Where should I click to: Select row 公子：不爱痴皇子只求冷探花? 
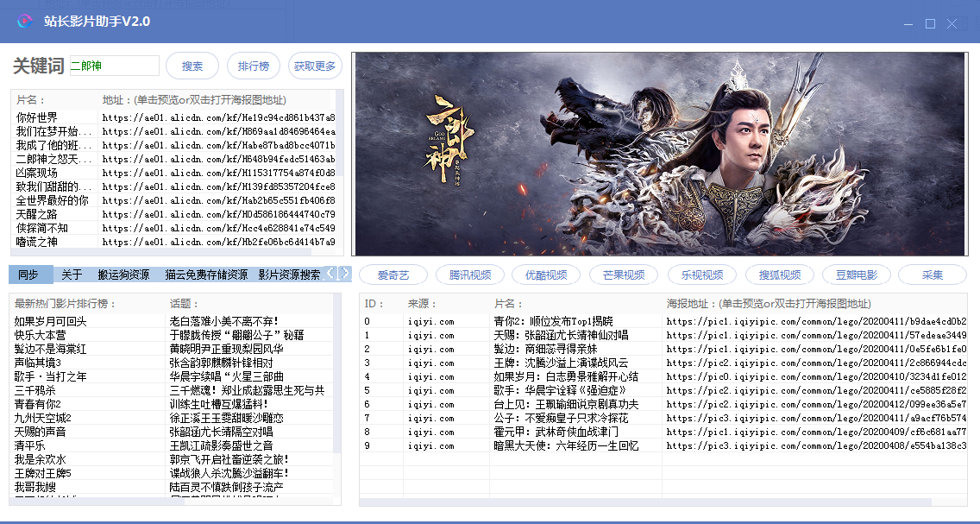(x=663, y=418)
